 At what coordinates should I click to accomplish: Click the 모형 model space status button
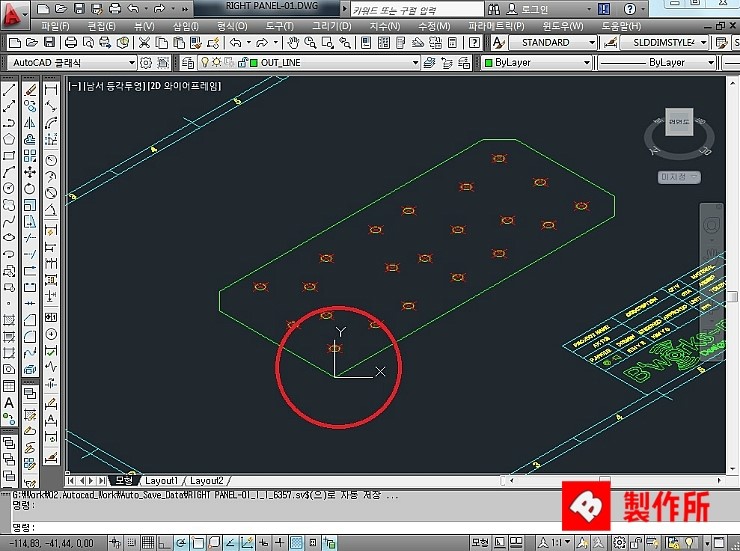click(x=480, y=543)
